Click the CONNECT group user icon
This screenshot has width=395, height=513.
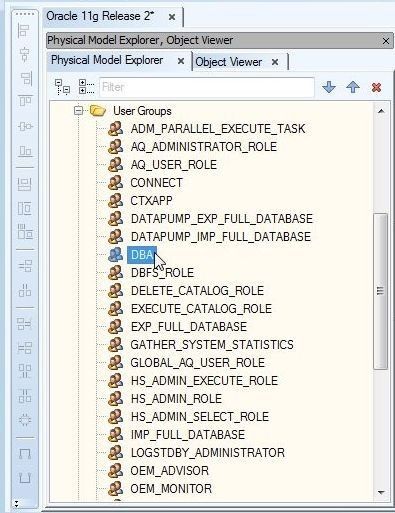click(116, 182)
